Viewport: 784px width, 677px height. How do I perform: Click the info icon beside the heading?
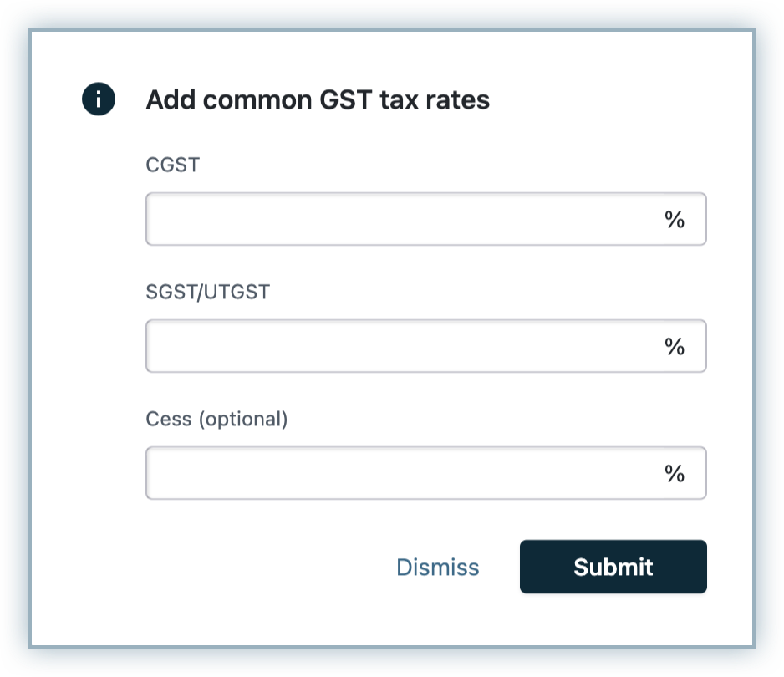coord(98,99)
